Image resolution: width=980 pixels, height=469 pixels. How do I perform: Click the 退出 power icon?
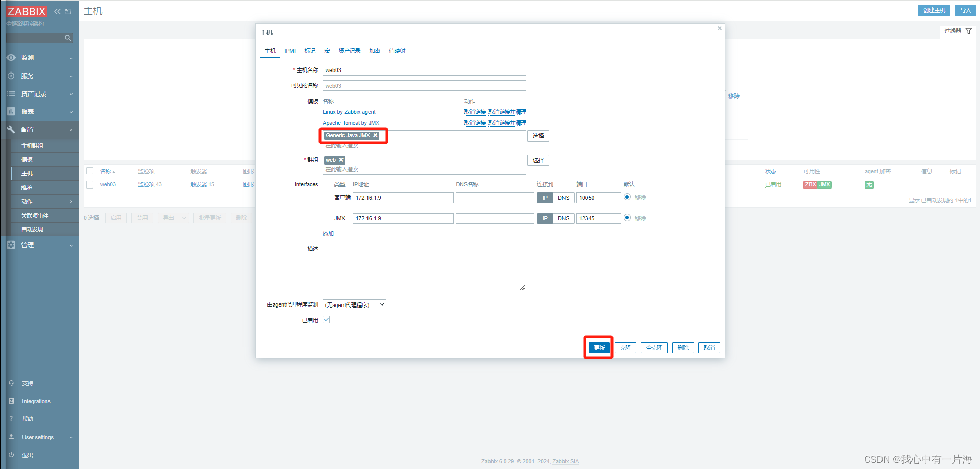[x=11, y=455]
